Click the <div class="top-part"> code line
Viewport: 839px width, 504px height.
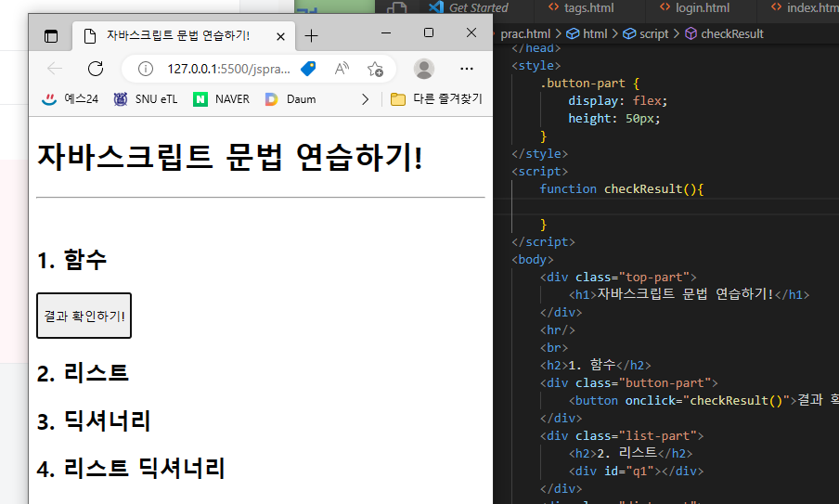coord(618,278)
